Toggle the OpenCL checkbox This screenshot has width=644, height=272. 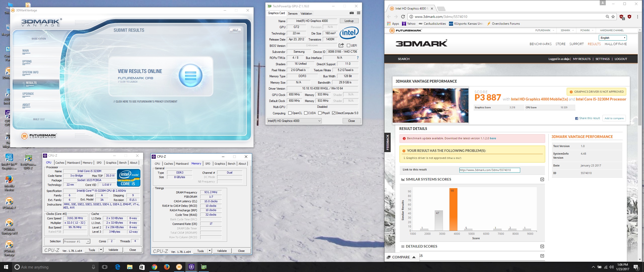click(x=290, y=113)
